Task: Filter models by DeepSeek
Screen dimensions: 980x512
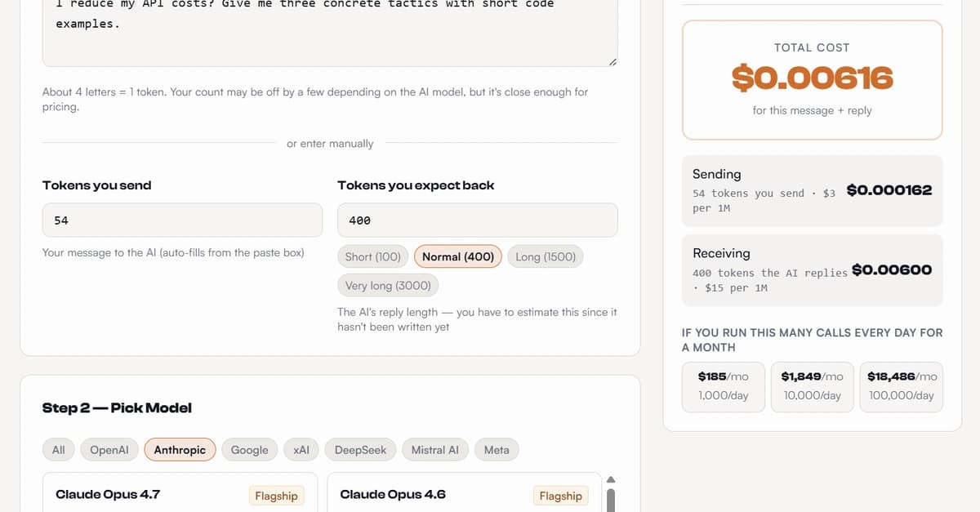Action: [360, 450]
